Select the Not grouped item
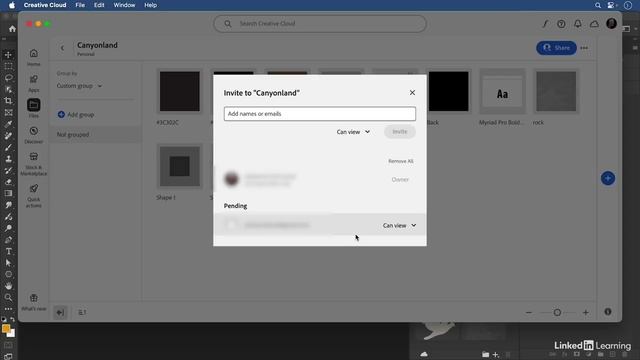Image resolution: width=640 pixels, height=360 pixels. [96, 134]
